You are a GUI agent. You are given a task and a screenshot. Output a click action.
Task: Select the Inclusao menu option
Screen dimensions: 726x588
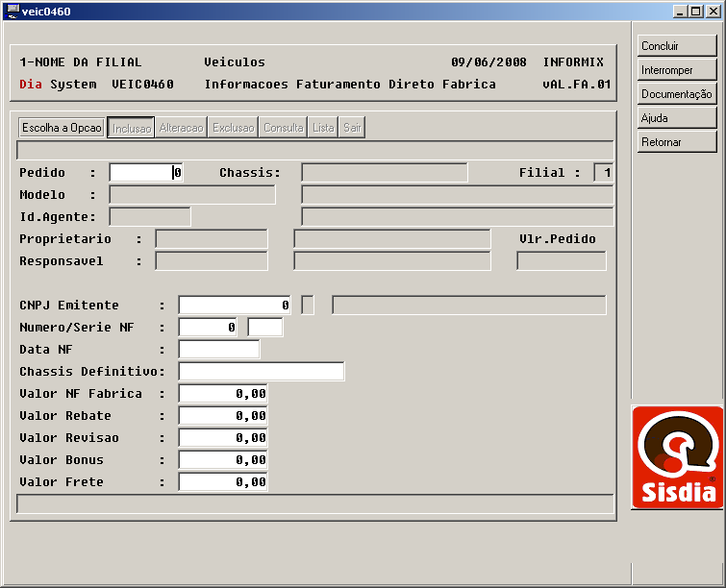click(x=131, y=128)
